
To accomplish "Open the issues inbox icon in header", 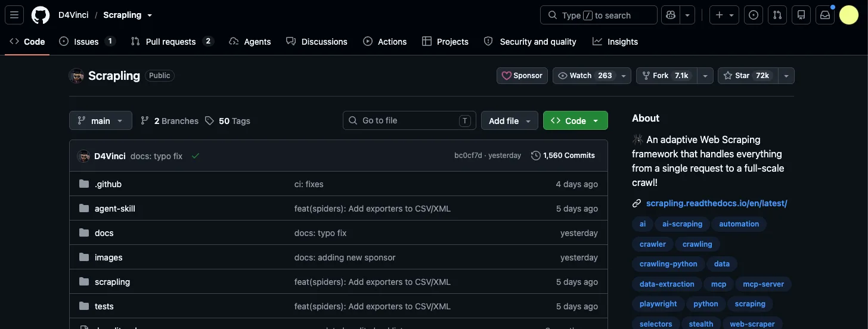I will point(754,15).
